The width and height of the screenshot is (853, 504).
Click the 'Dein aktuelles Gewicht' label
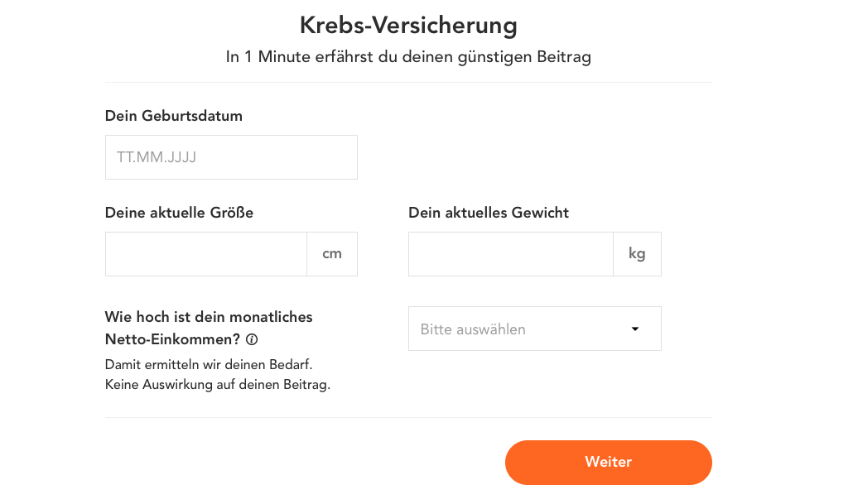489,213
